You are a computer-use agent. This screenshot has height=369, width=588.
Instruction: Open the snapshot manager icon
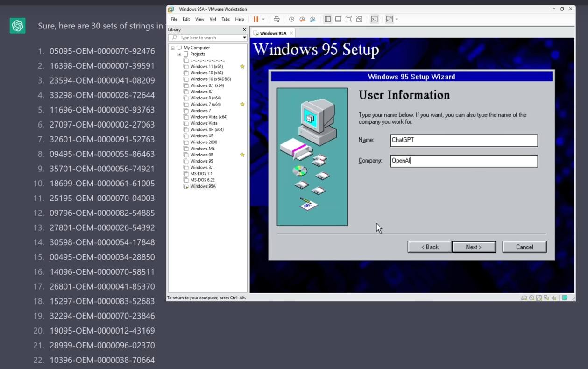313,19
